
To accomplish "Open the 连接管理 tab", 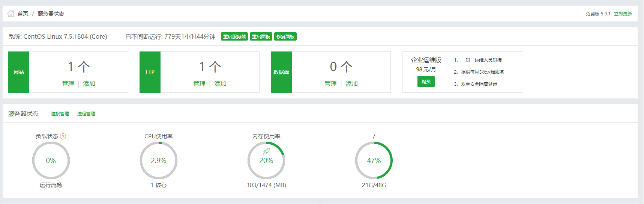I will coord(60,114).
